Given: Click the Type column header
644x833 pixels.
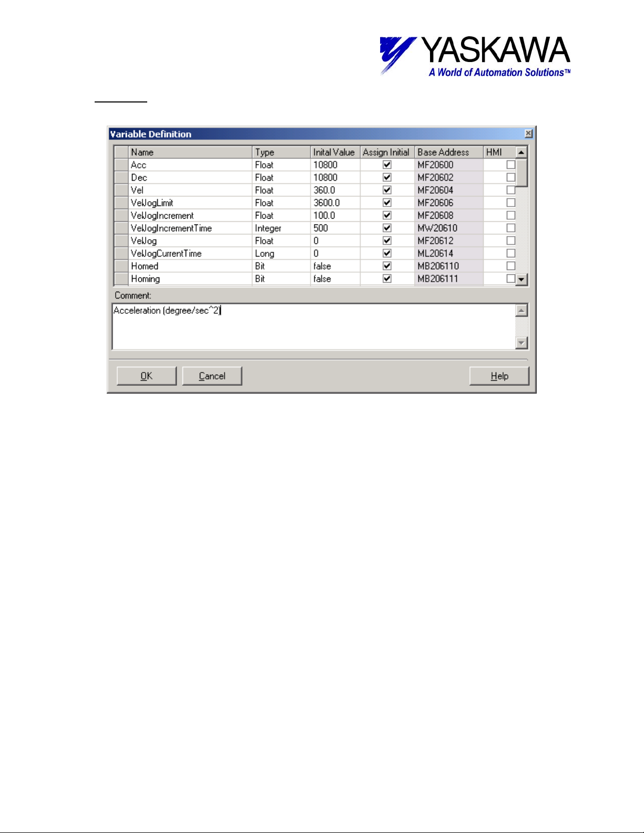Looking at the screenshot, I should [x=281, y=152].
